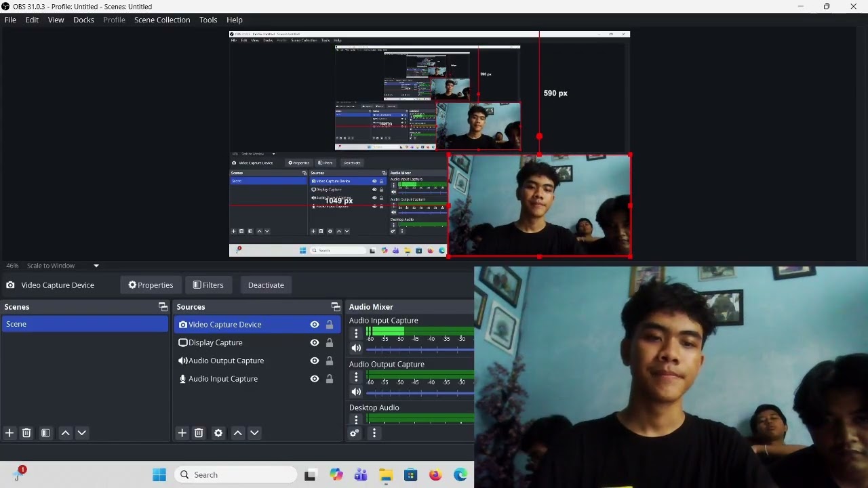Click the Windows taskbar Search box
The height and width of the screenshot is (488, 868).
point(235,474)
